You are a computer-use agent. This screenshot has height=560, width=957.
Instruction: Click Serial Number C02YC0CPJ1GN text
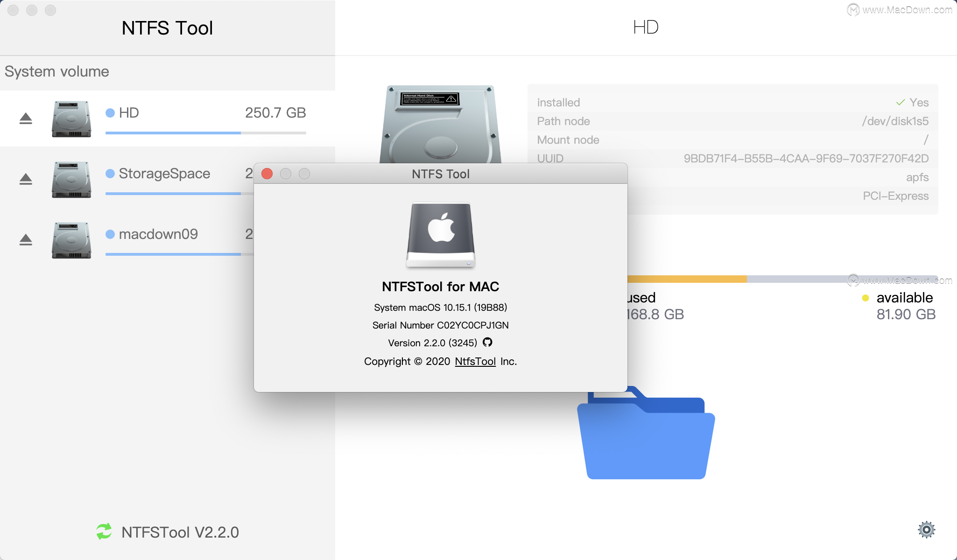pos(441,325)
